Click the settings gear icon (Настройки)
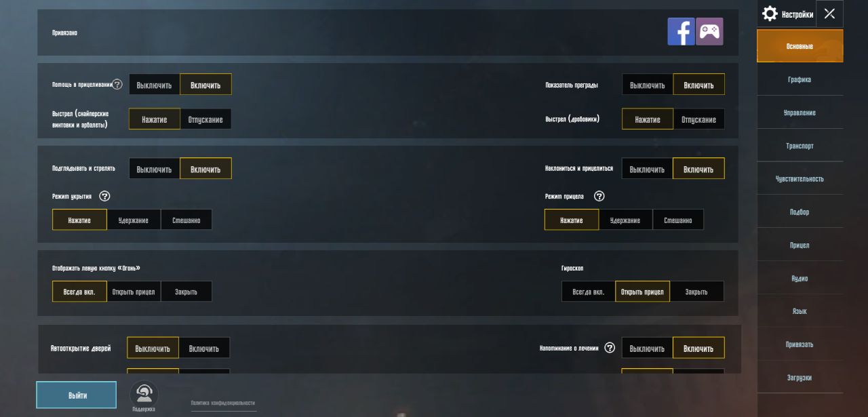The width and height of the screenshot is (868, 417). coord(770,14)
